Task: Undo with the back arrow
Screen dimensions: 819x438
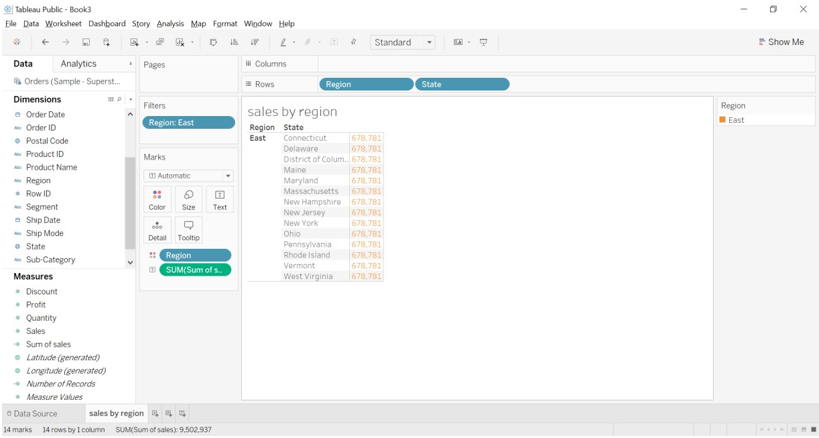Action: coord(45,42)
